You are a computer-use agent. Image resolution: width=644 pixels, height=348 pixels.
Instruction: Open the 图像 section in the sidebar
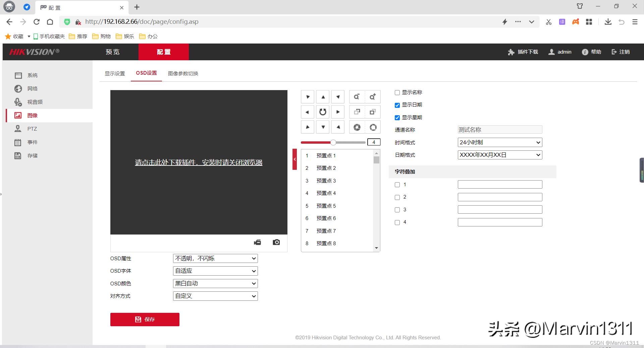[33, 115]
